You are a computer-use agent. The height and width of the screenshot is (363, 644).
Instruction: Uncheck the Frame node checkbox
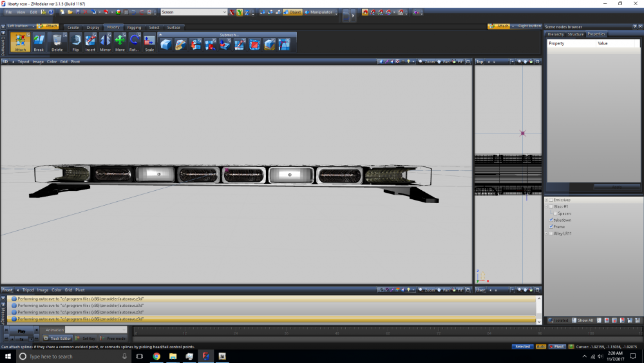(551, 227)
